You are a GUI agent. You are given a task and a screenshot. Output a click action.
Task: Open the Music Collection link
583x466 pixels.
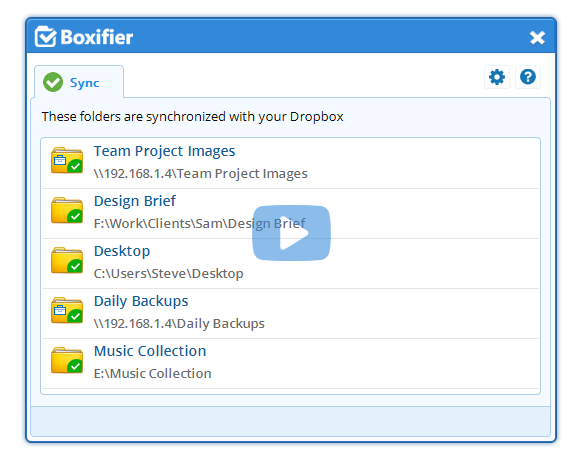point(150,351)
